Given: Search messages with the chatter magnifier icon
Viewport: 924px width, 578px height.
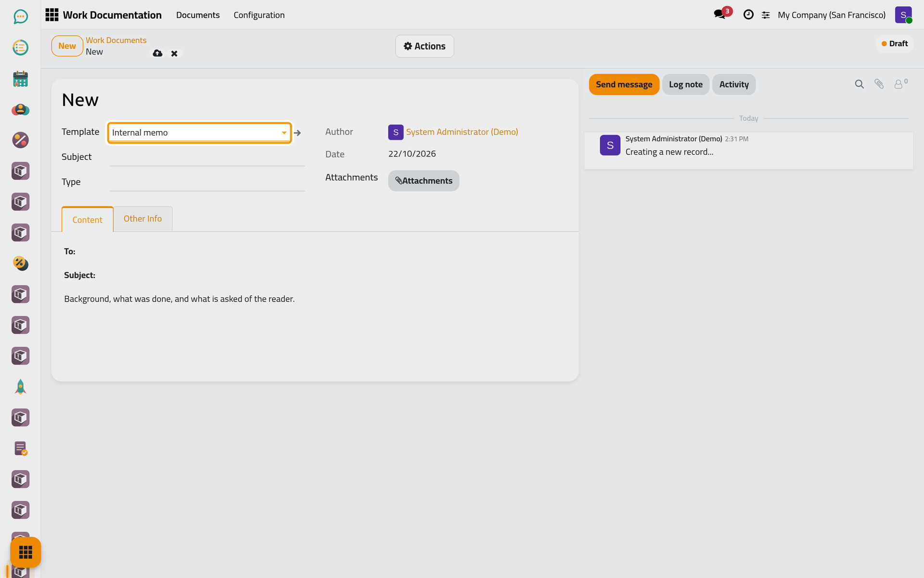Looking at the screenshot, I should 860,84.
